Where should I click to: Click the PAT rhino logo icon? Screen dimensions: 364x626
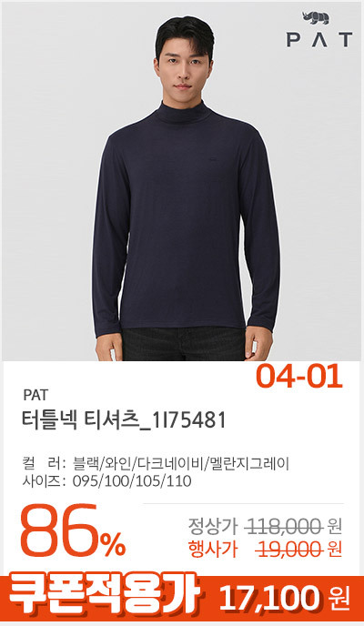coord(316,19)
